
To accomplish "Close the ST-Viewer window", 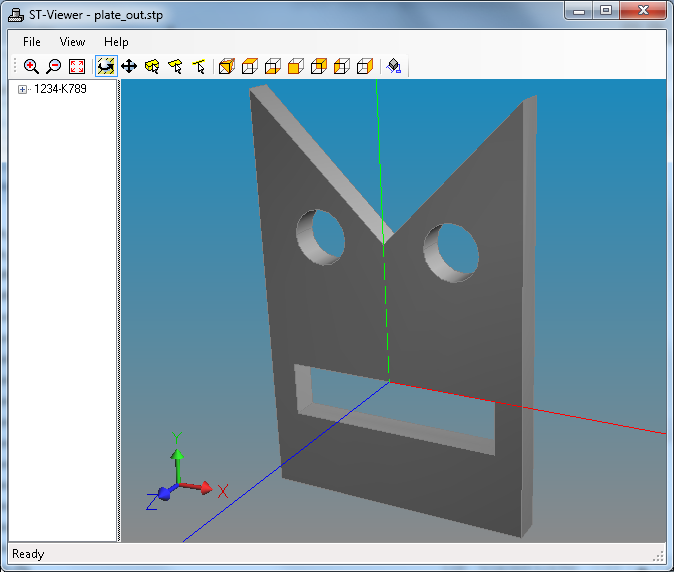I will pyautogui.click(x=643, y=10).
